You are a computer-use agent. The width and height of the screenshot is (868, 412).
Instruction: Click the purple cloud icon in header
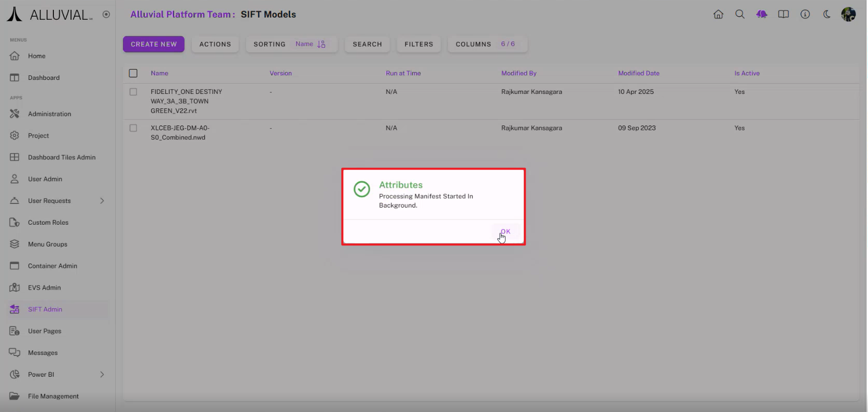(762, 15)
